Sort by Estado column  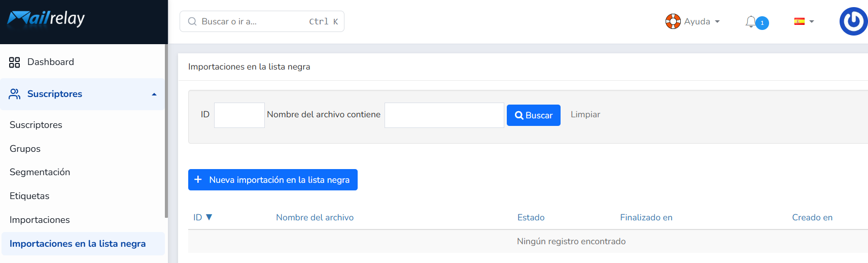(531, 217)
